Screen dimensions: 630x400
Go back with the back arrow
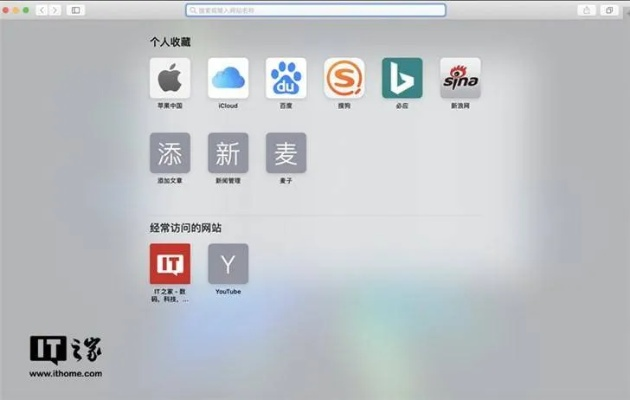[x=42, y=10]
